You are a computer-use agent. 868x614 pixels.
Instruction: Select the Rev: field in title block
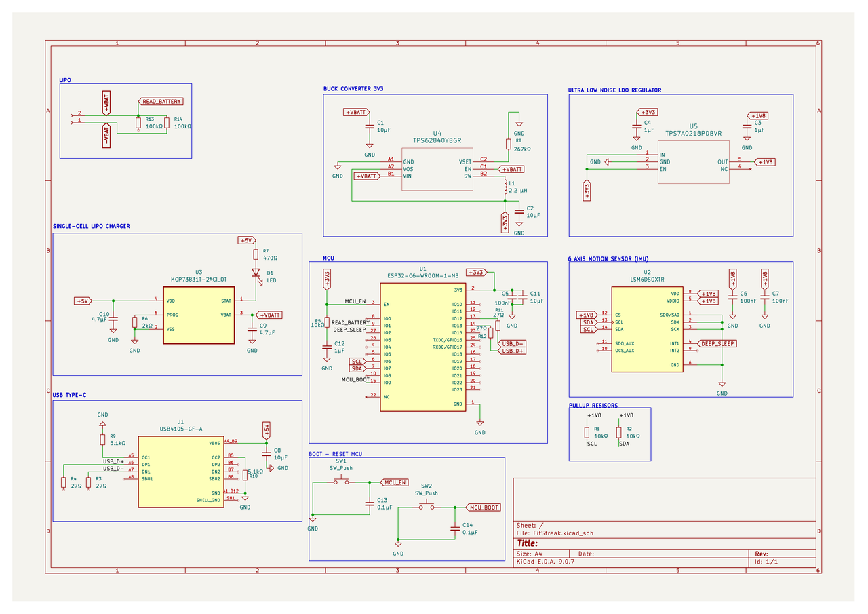tap(761, 554)
